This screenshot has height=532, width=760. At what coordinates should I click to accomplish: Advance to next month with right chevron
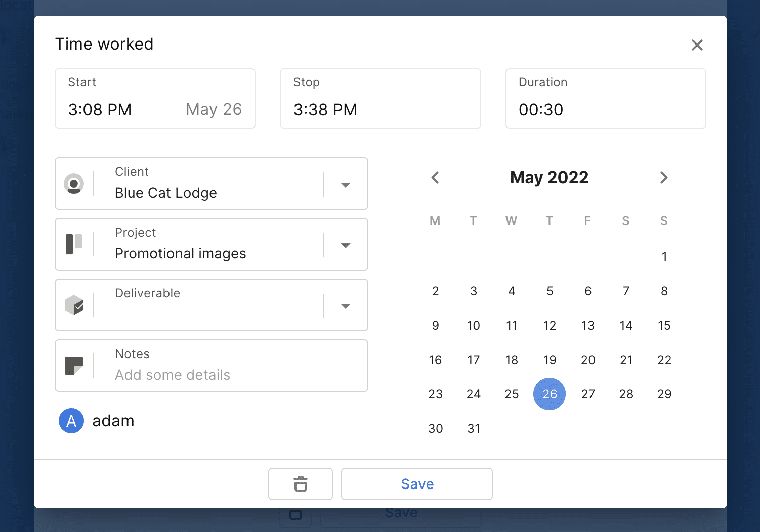click(x=664, y=178)
